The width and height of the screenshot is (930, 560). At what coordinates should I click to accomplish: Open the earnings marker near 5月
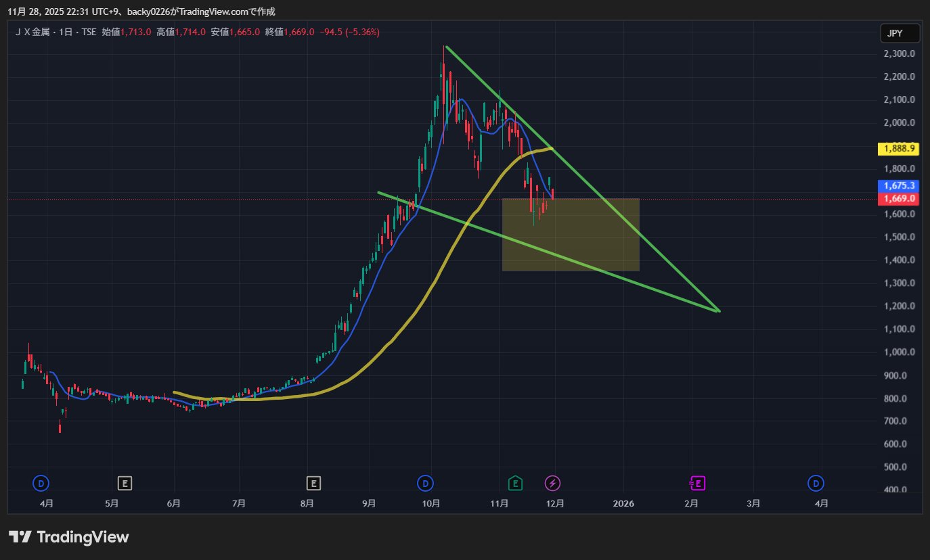click(x=124, y=483)
